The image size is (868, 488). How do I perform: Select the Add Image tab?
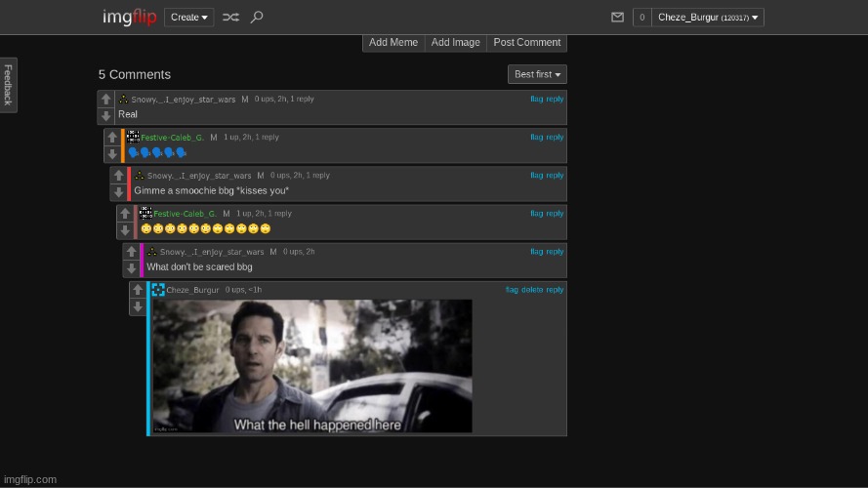456,43
